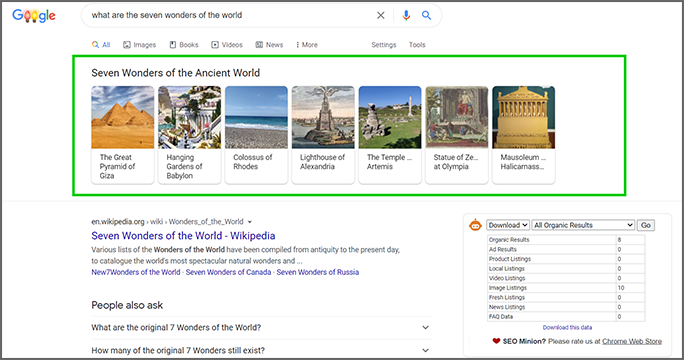Screen dimensions: 684x360
Task: Open New7Wonders of the World sitelink
Action: 136,272
